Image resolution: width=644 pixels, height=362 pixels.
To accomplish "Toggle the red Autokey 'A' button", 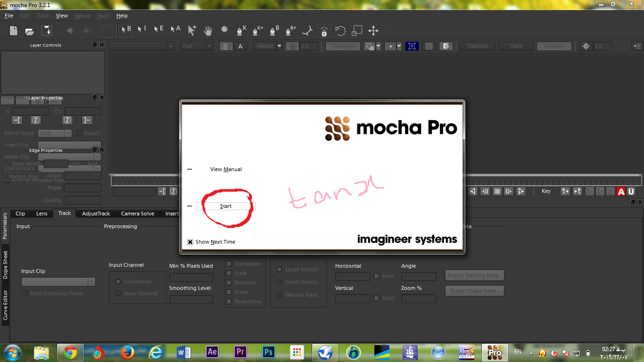I will tap(621, 191).
